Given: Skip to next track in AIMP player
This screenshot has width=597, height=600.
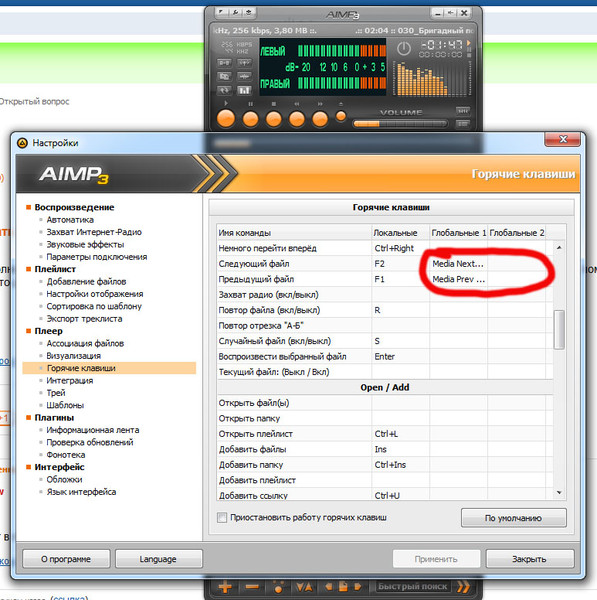Looking at the screenshot, I should point(320,119).
